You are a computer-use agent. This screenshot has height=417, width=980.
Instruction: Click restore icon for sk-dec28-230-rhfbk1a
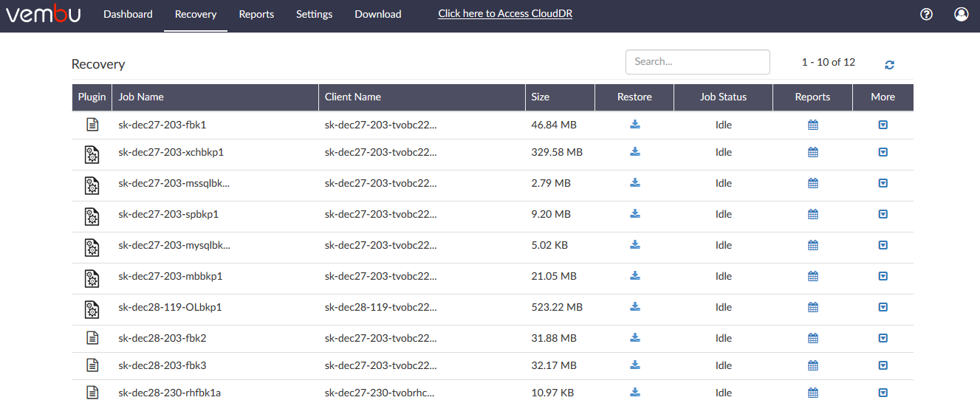pos(635,393)
